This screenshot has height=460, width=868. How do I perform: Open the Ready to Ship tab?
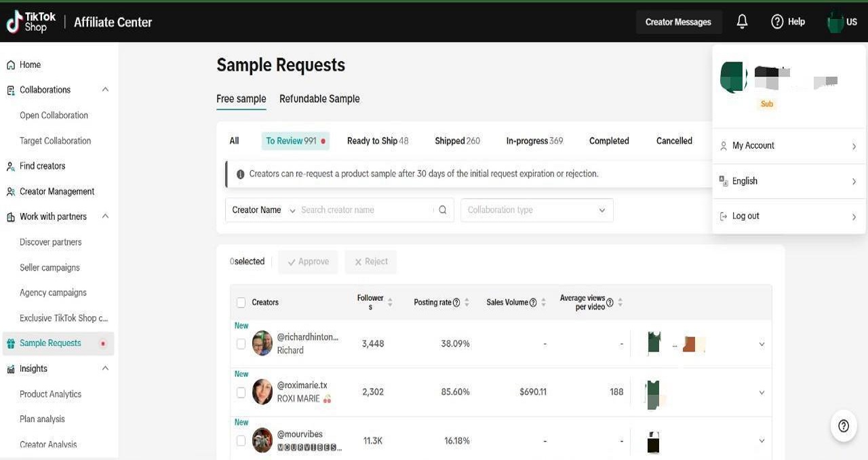[377, 141]
